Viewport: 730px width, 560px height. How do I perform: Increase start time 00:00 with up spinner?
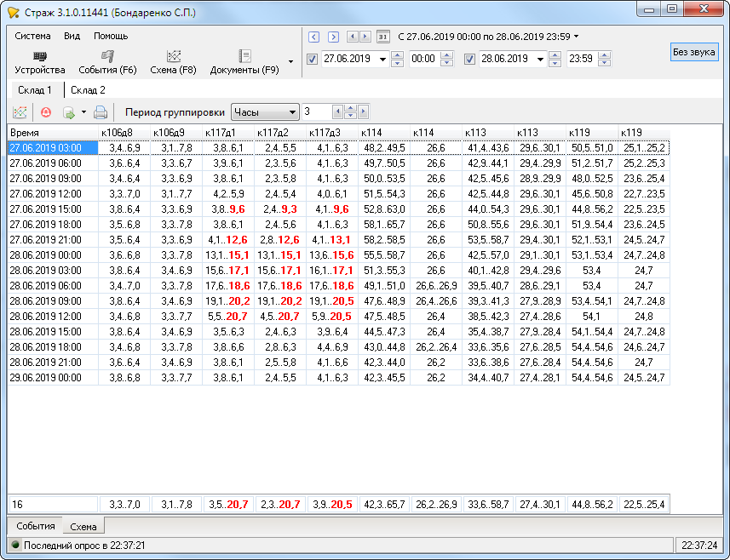[x=446, y=55]
